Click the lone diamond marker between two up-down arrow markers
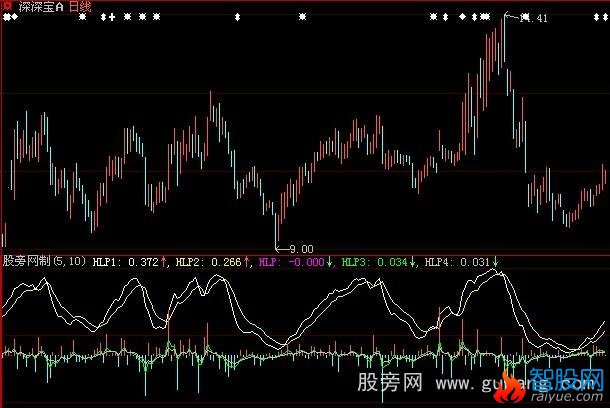Image resolution: width=610 pixels, height=408 pixels. tap(462, 17)
